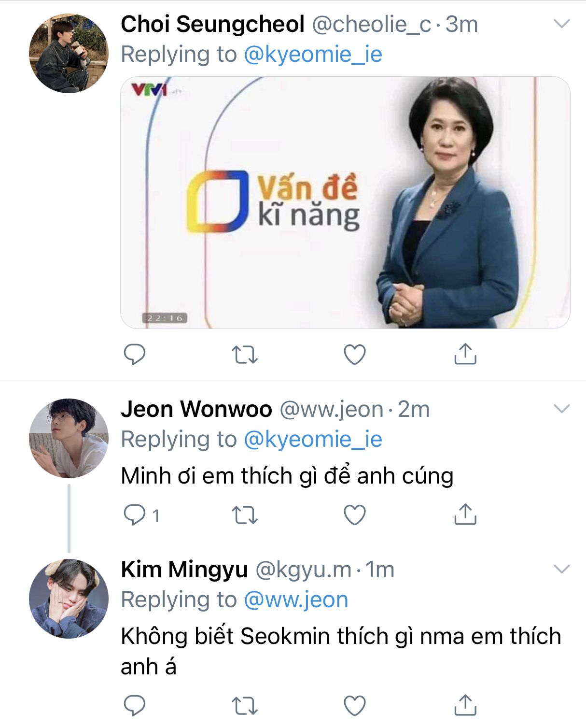This screenshot has height=728, width=586.
Task: Open @ww.jeon mention in Mingyu's reply
Action: tap(296, 600)
